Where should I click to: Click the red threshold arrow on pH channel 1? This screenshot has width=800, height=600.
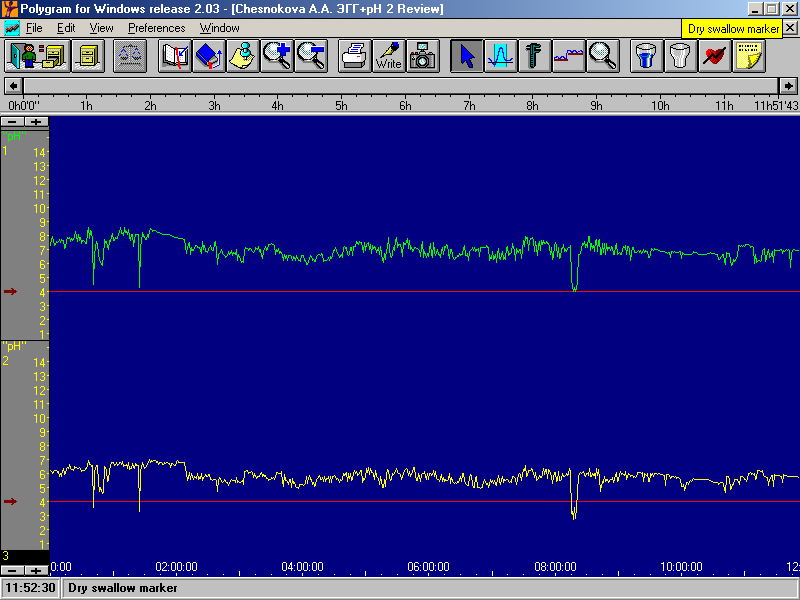click(x=10, y=291)
